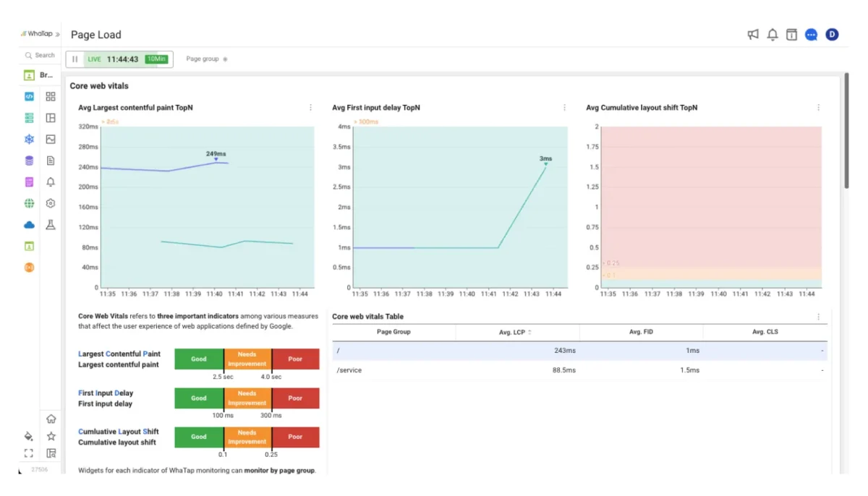Screen dimensions: 868x496
Task: Open the blue chat support bubble
Action: (811, 35)
